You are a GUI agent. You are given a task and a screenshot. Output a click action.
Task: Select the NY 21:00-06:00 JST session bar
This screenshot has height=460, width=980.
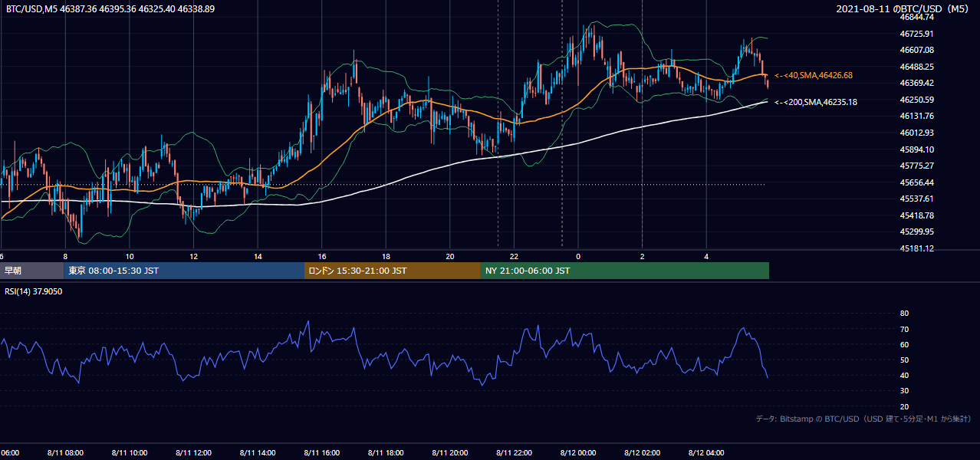(625, 271)
